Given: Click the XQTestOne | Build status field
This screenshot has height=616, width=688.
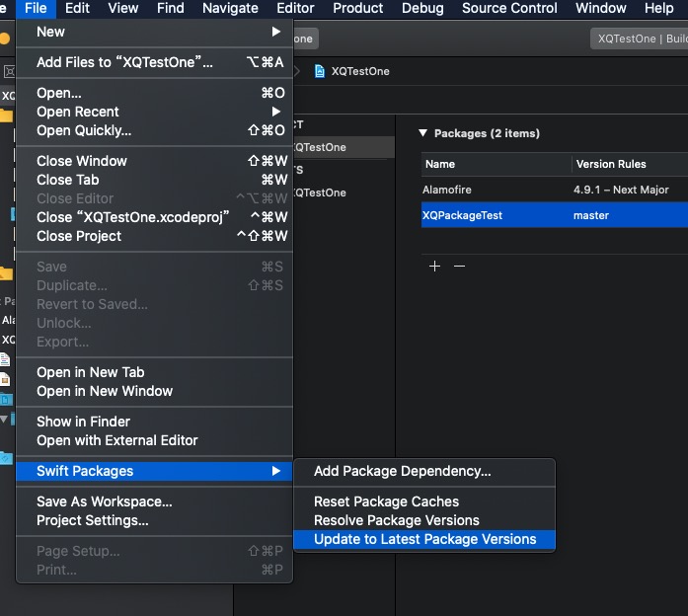Looking at the screenshot, I should tap(640, 38).
